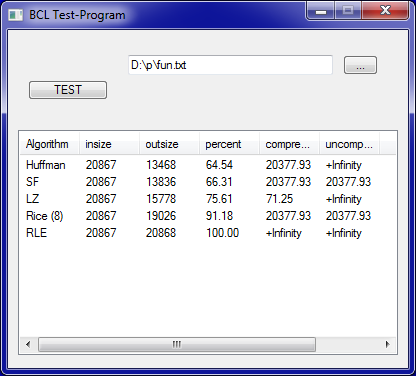Click the horizontal scrollbar left arrow
Screen dimensions: 416x376
28,344
